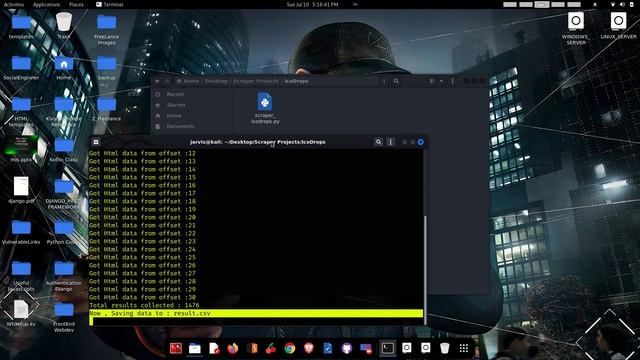
Task: Open the path options menu beside IcoDrops
Action: [384, 81]
